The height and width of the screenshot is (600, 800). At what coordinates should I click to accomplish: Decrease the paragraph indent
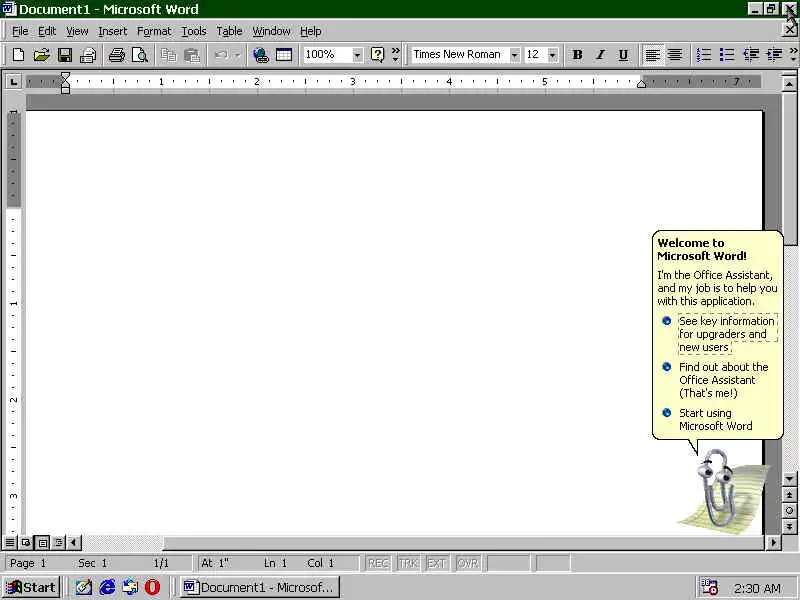(x=751, y=55)
